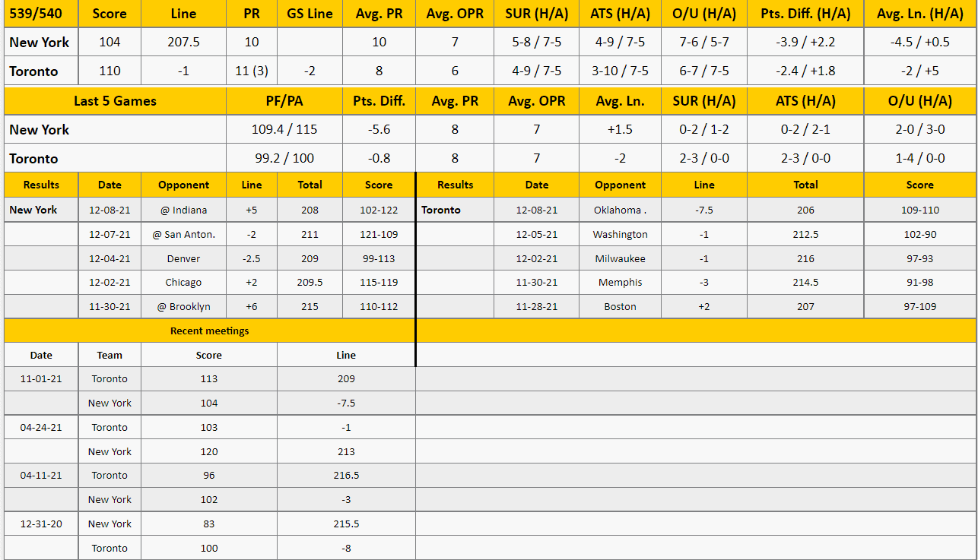Click the Boston opponent cell
The height and width of the screenshot is (560, 978).
point(620,307)
